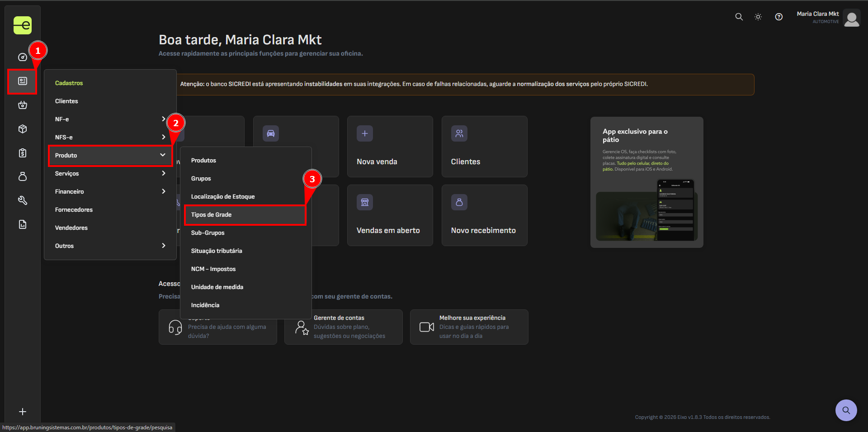Screen dimensions: 868x432
Task: Open the box/stock sidebar icon
Action: pyautogui.click(x=23, y=129)
